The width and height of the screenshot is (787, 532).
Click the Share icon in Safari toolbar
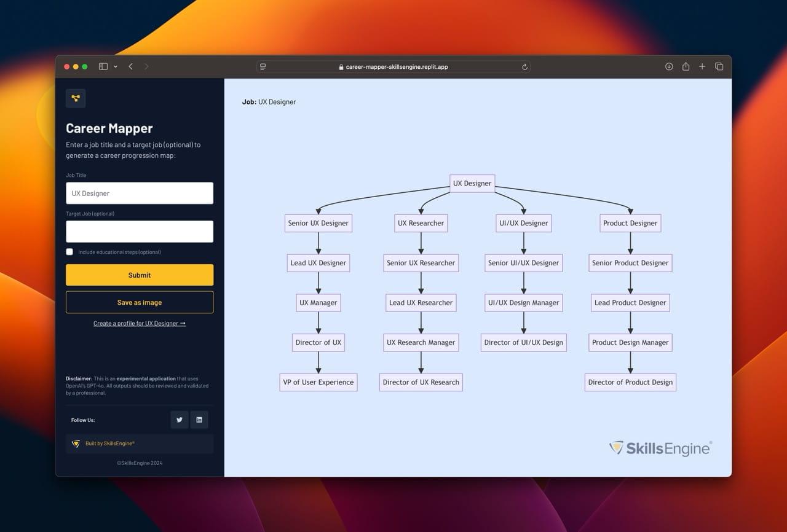(x=686, y=66)
